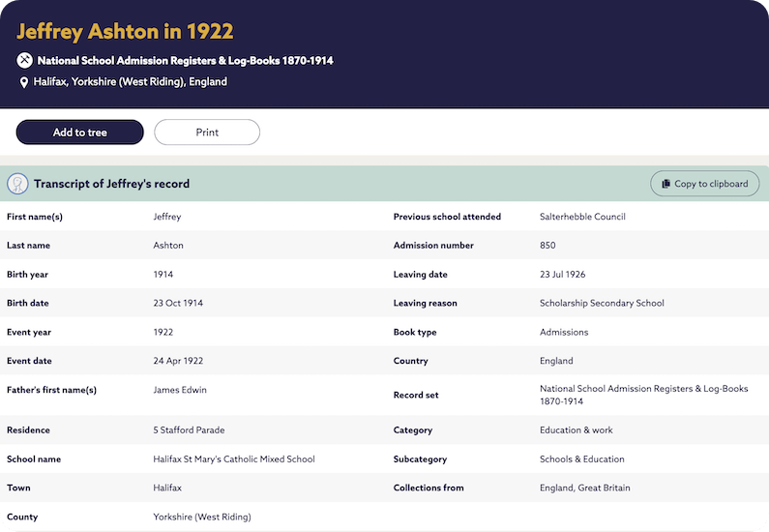Click the 'Jeffrey Ashton in 1922' title
The height and width of the screenshot is (532, 769).
click(x=126, y=31)
